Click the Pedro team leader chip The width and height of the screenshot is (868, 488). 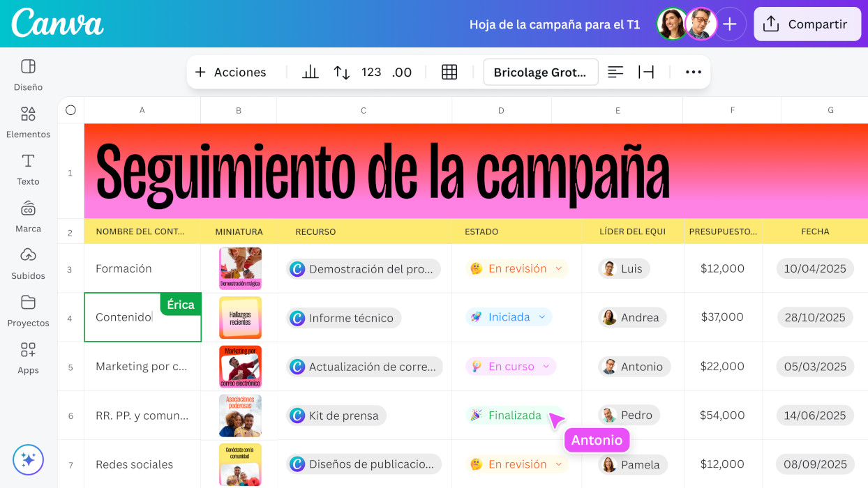click(629, 415)
